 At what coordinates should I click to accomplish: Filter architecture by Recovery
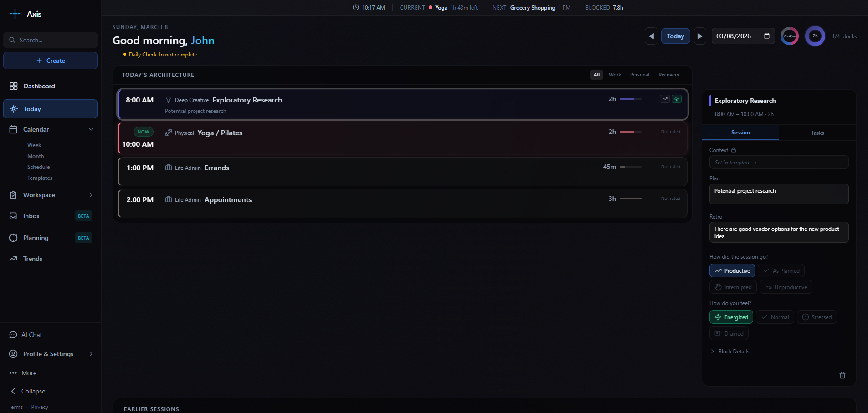pos(668,75)
